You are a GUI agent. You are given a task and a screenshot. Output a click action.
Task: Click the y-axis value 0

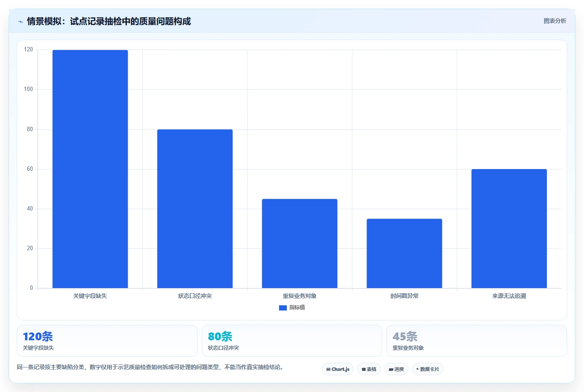click(31, 288)
